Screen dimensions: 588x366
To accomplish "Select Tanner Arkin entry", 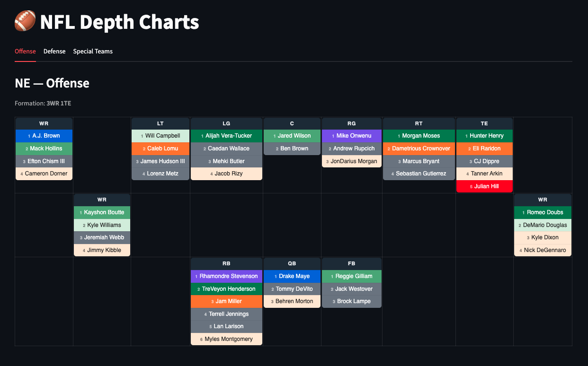I will [x=484, y=174].
